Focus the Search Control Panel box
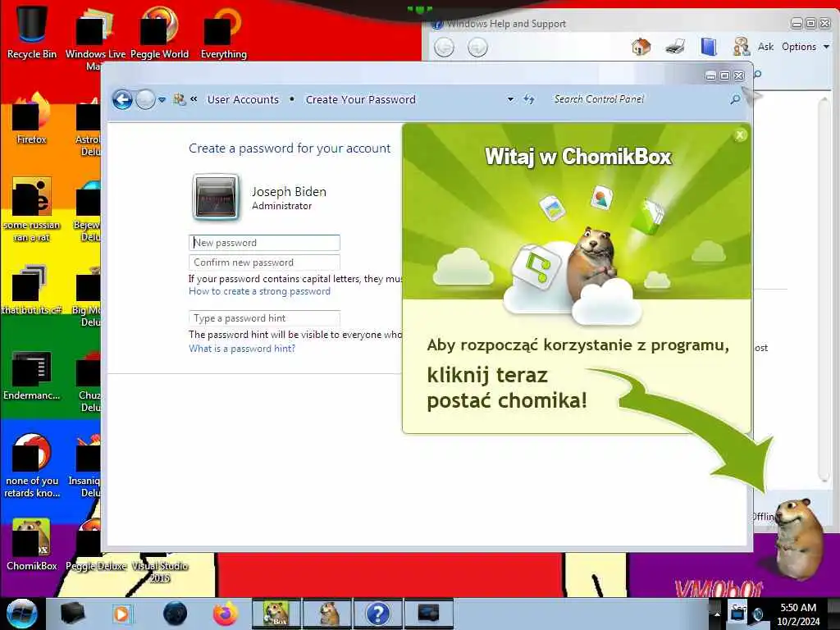 [637, 99]
